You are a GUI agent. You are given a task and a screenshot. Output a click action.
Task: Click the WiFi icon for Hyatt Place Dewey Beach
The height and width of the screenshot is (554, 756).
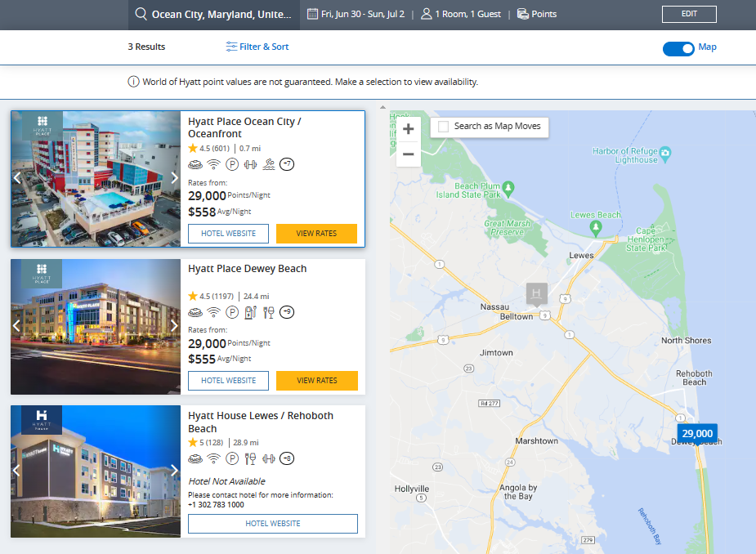pos(213,312)
